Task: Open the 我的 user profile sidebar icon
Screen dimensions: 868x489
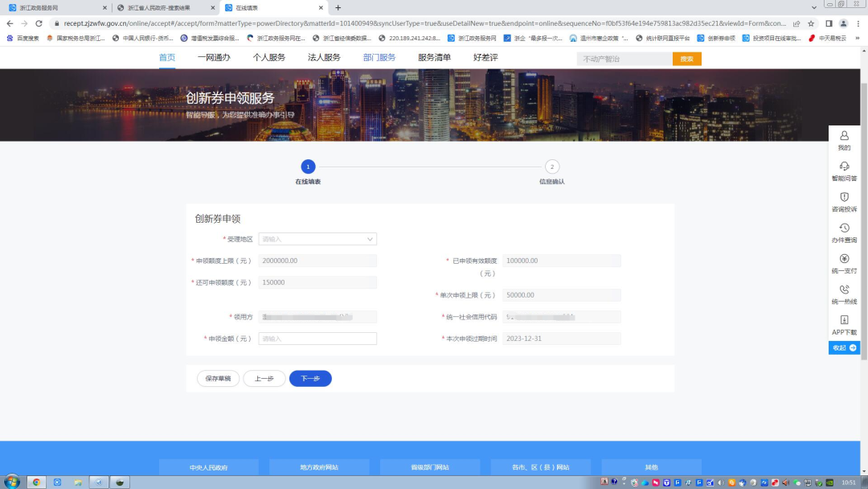Action: pyautogui.click(x=844, y=139)
